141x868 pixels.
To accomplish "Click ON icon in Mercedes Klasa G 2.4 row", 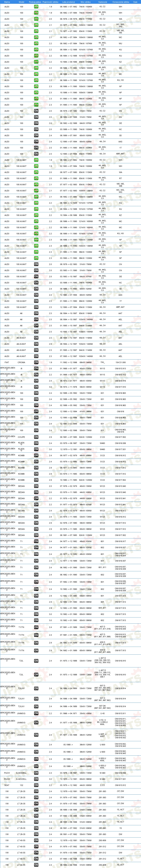I will pos(36,443).
